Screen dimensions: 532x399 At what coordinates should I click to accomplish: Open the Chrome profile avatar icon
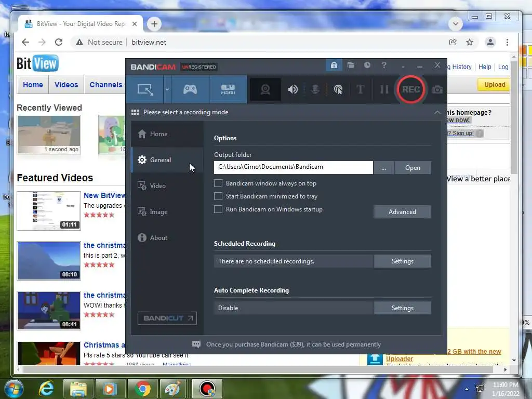pyautogui.click(x=490, y=42)
